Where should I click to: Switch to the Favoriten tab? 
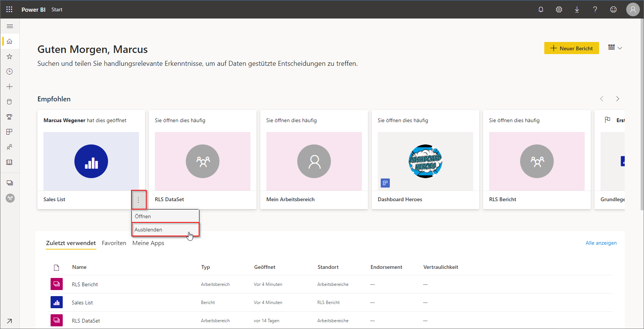[114, 243]
